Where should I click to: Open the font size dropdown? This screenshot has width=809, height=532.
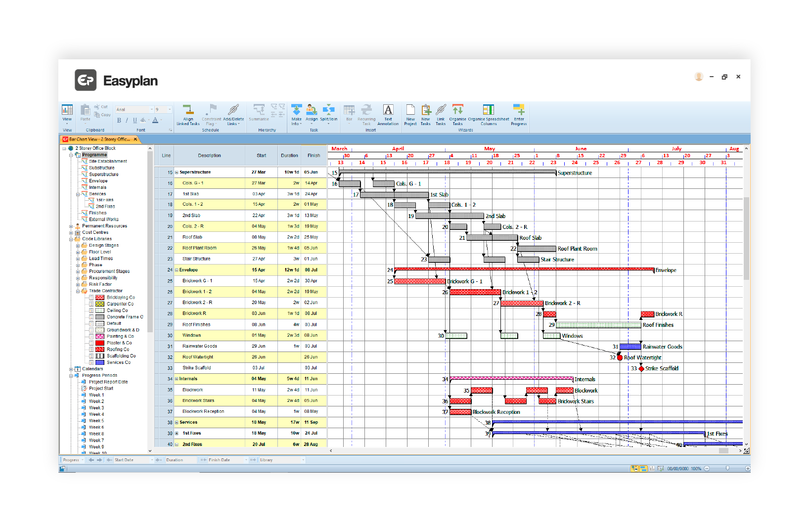(170, 109)
